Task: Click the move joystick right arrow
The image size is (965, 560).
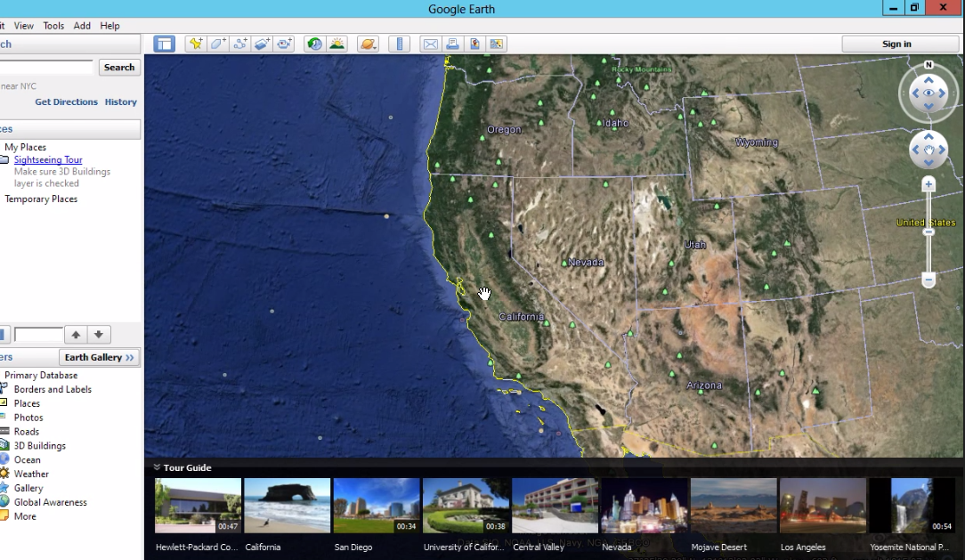Action: point(942,150)
